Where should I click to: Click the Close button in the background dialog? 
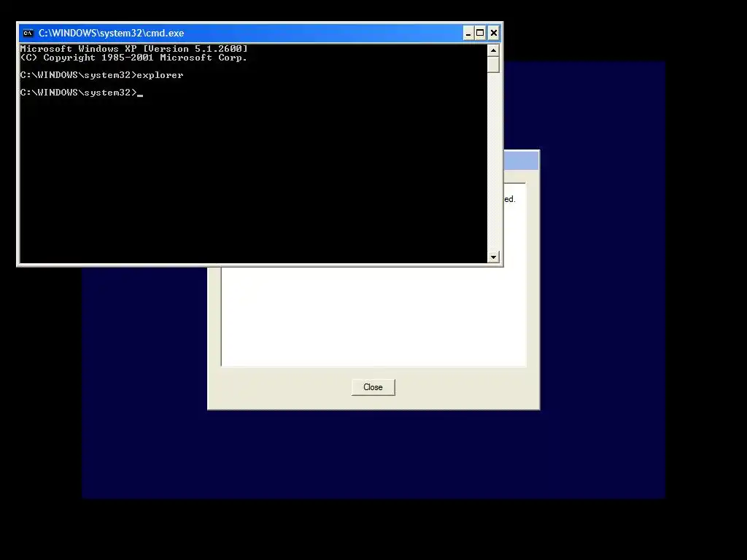pyautogui.click(x=373, y=387)
